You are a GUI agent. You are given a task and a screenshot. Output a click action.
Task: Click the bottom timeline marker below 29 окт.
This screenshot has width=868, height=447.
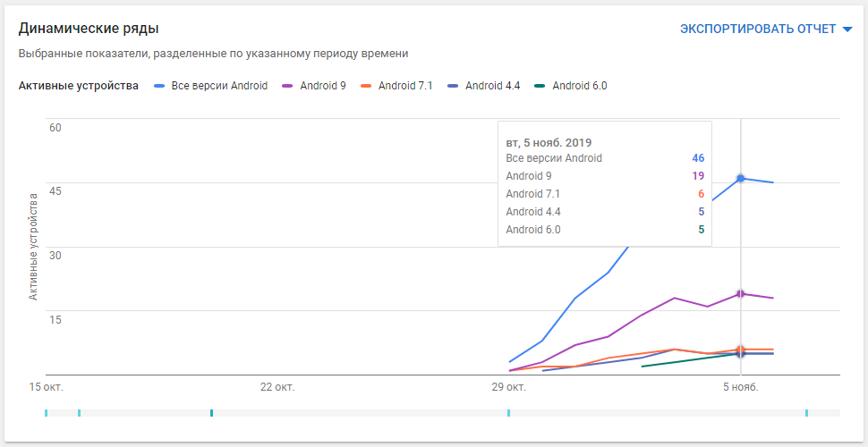click(508, 413)
